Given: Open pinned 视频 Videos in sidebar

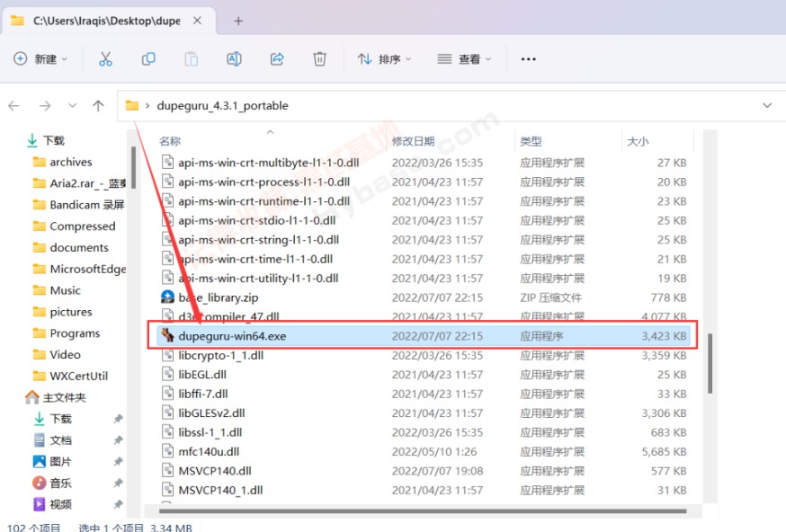Looking at the screenshot, I should 53,504.
